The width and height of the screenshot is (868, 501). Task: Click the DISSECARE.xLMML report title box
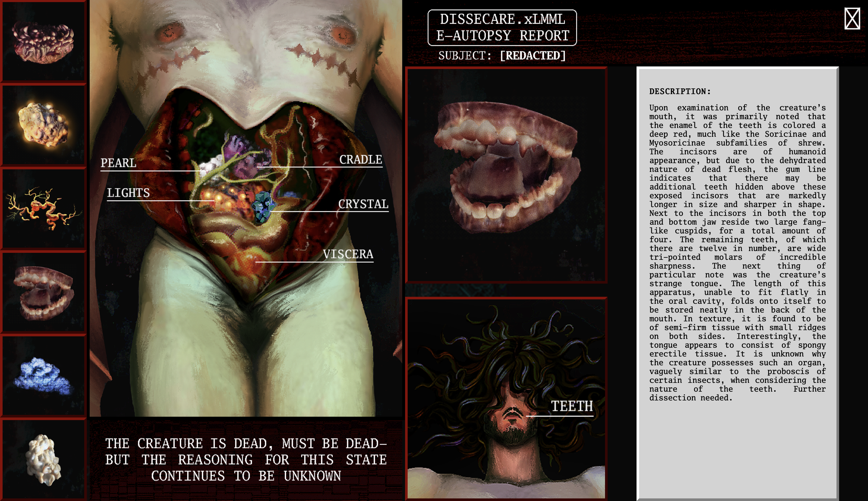coord(502,27)
